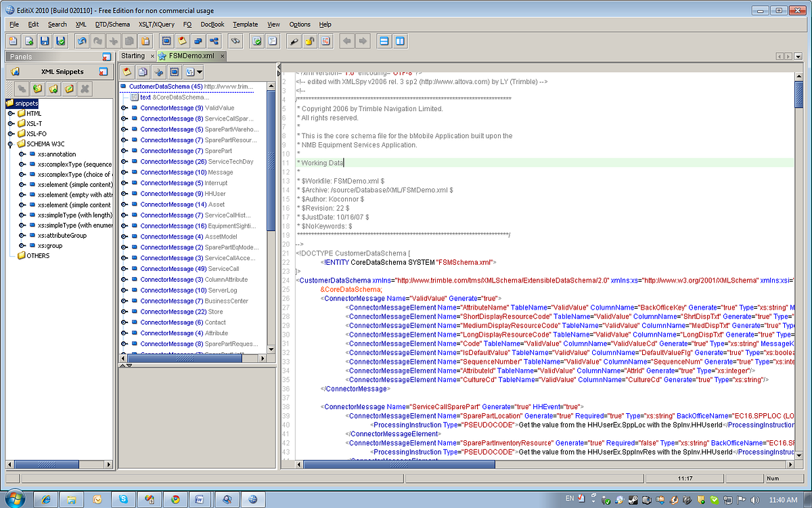Switch to the Starting tab
812x508 pixels.
(x=133, y=56)
